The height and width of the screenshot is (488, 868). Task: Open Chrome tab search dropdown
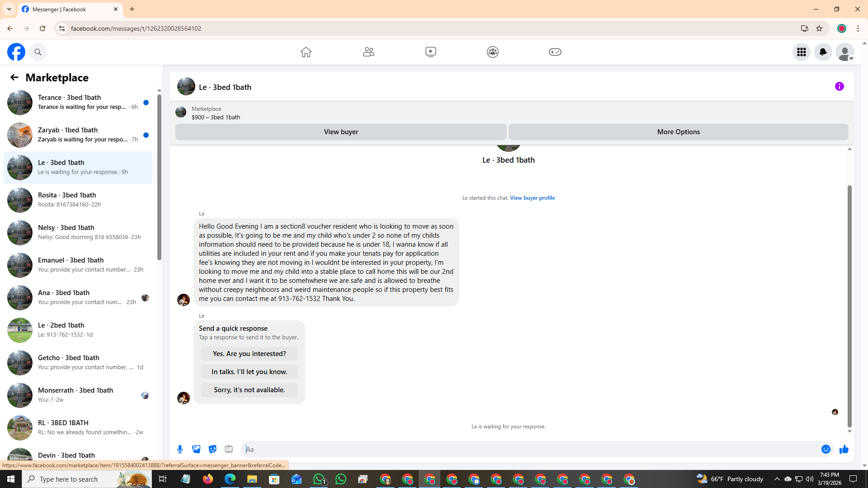(9, 9)
